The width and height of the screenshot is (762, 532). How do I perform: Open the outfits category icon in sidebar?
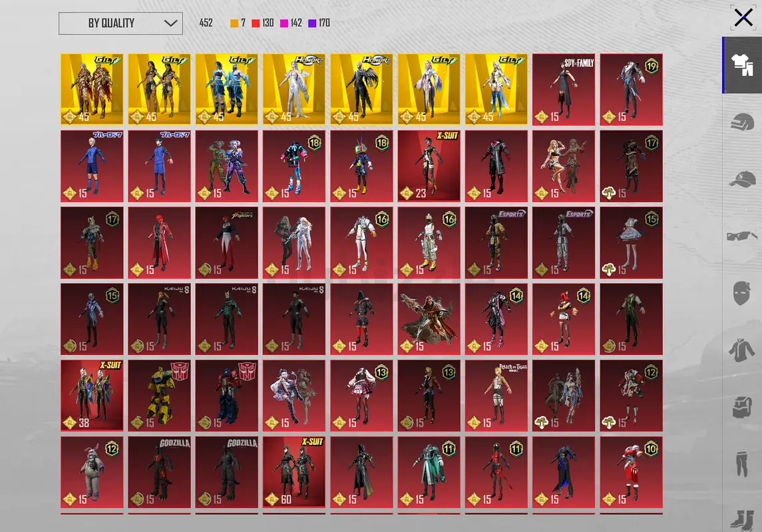pos(742,65)
